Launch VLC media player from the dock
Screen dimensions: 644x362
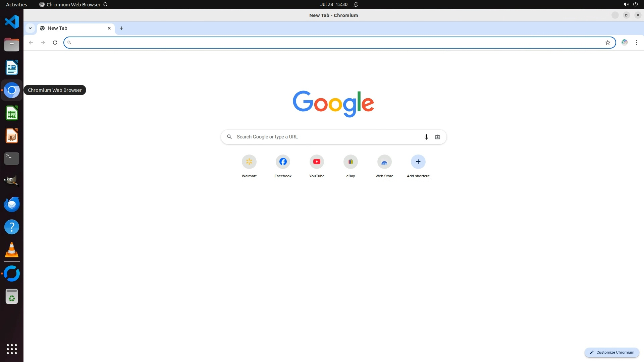click(12, 250)
